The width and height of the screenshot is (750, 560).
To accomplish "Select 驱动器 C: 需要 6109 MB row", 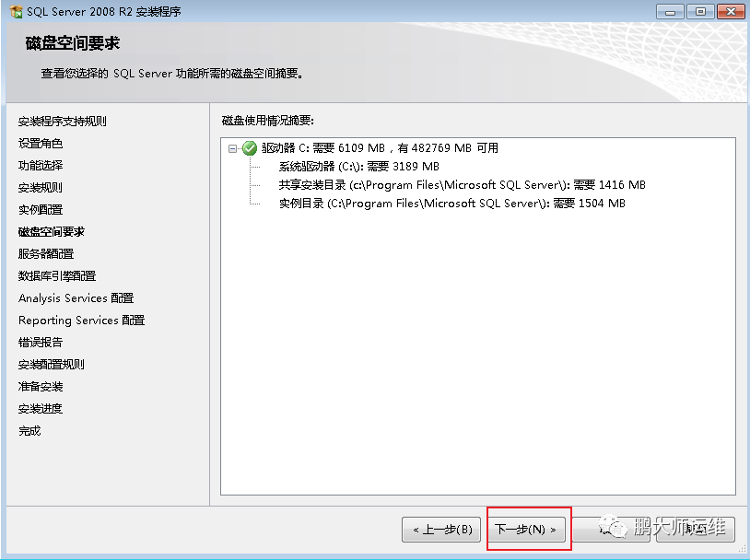I will 380,148.
